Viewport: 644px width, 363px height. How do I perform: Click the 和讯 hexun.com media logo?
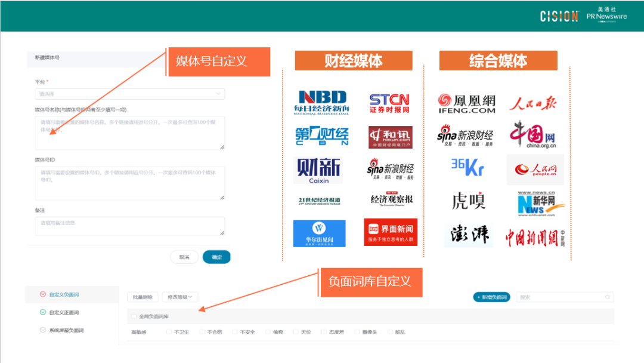point(392,136)
